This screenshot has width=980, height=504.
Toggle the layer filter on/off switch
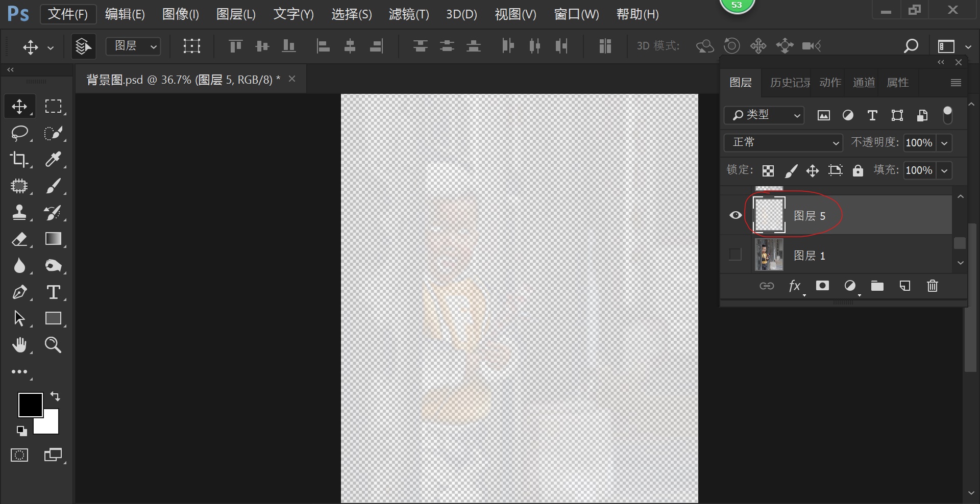pos(948,115)
